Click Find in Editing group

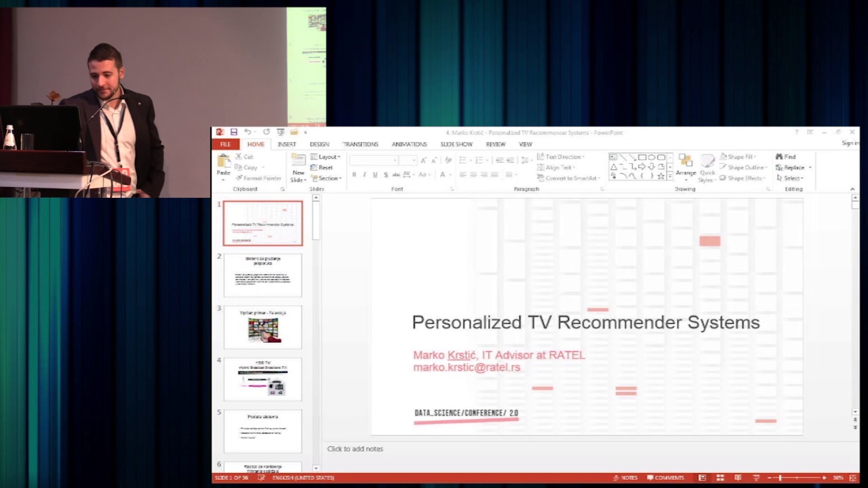point(786,157)
